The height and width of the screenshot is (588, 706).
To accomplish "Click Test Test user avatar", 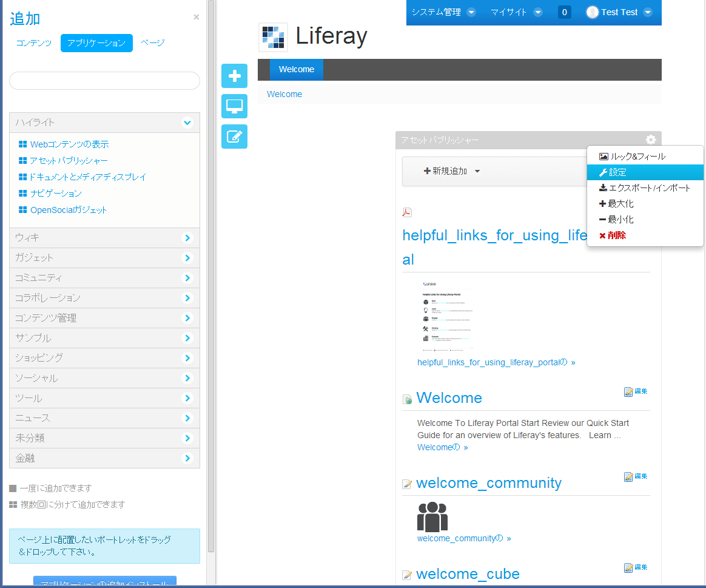I will pyautogui.click(x=592, y=12).
